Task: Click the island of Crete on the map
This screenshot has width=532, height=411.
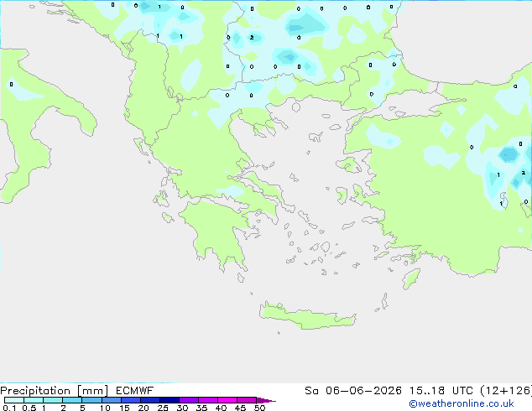Action: 307,316
